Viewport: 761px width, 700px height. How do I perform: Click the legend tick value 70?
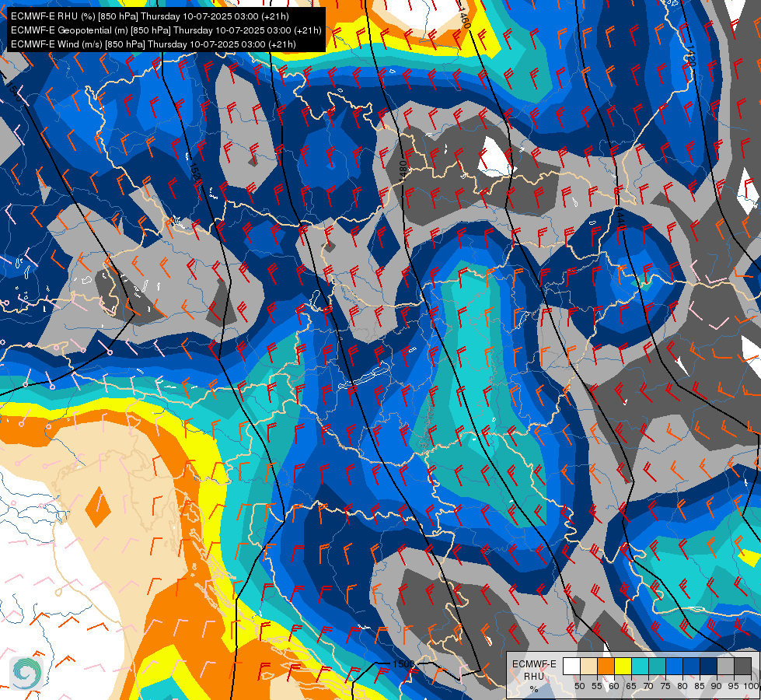pos(648,686)
